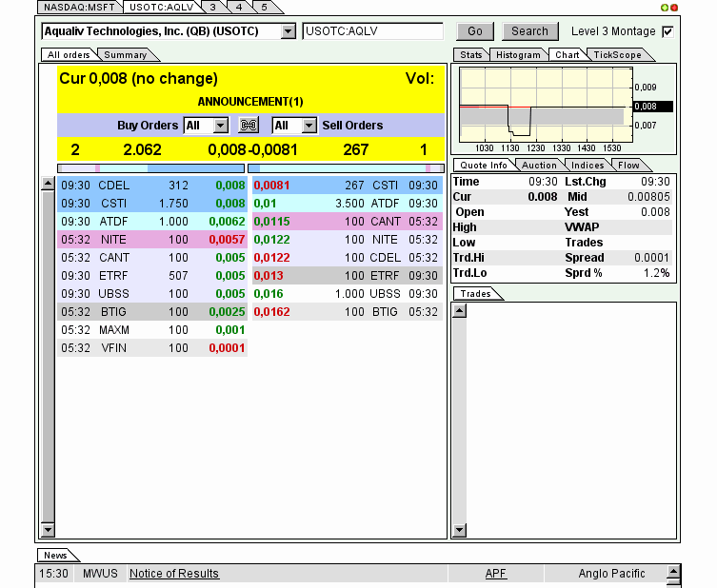The image size is (717, 588).
Task: Click the news ticker scroll up arrow
Action: click(x=673, y=571)
